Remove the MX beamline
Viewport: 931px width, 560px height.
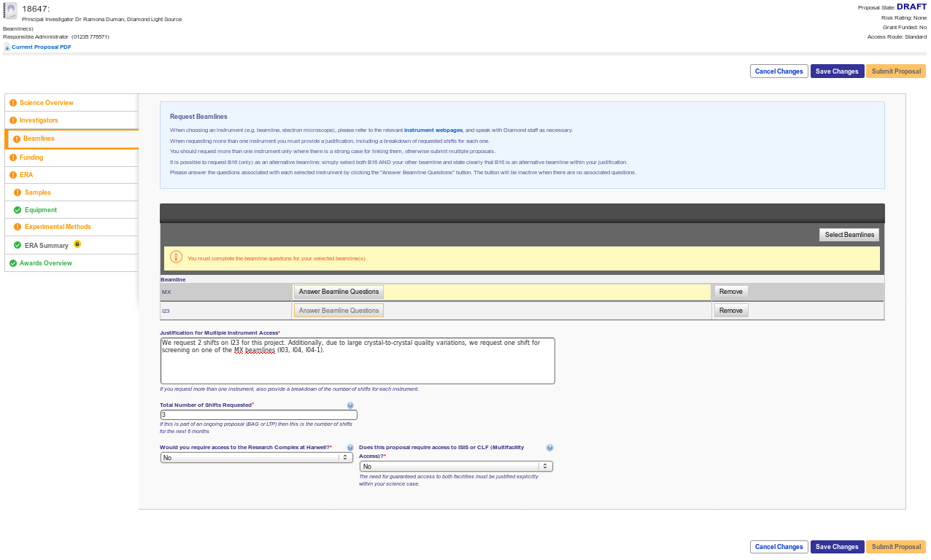[730, 292]
